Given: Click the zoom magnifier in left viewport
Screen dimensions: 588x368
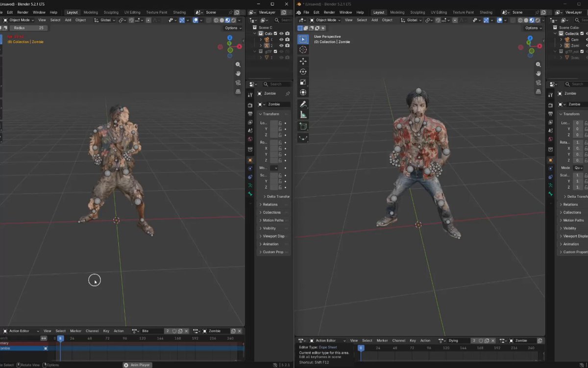Looking at the screenshot, I should tap(238, 65).
